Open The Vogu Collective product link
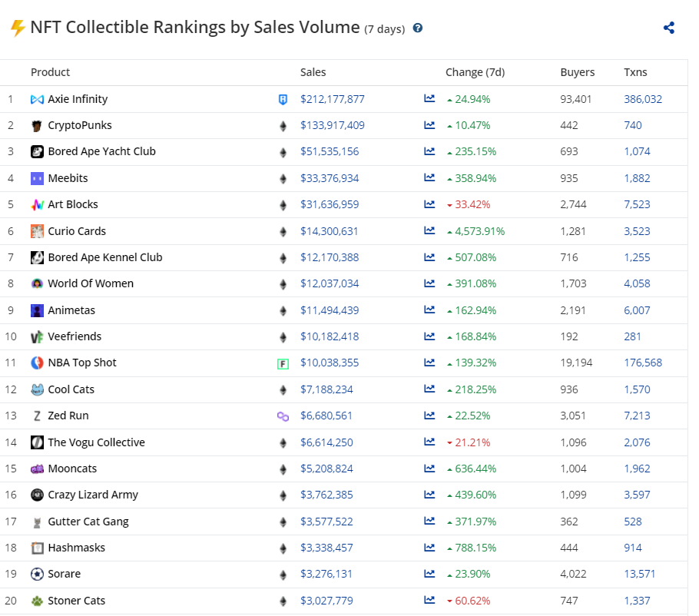This screenshot has width=699, height=616. point(96,442)
